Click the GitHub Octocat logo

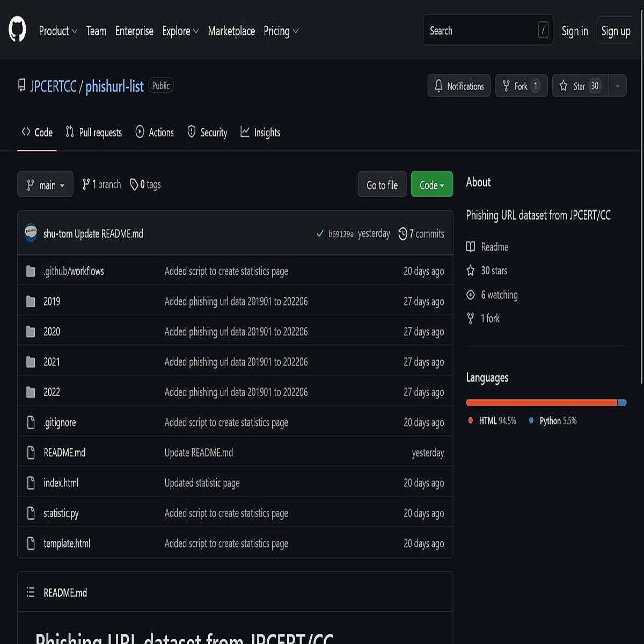point(16,31)
